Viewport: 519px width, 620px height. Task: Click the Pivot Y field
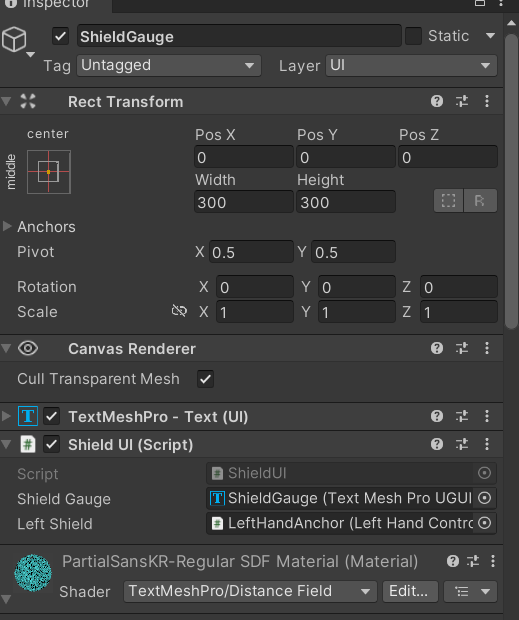point(353,252)
